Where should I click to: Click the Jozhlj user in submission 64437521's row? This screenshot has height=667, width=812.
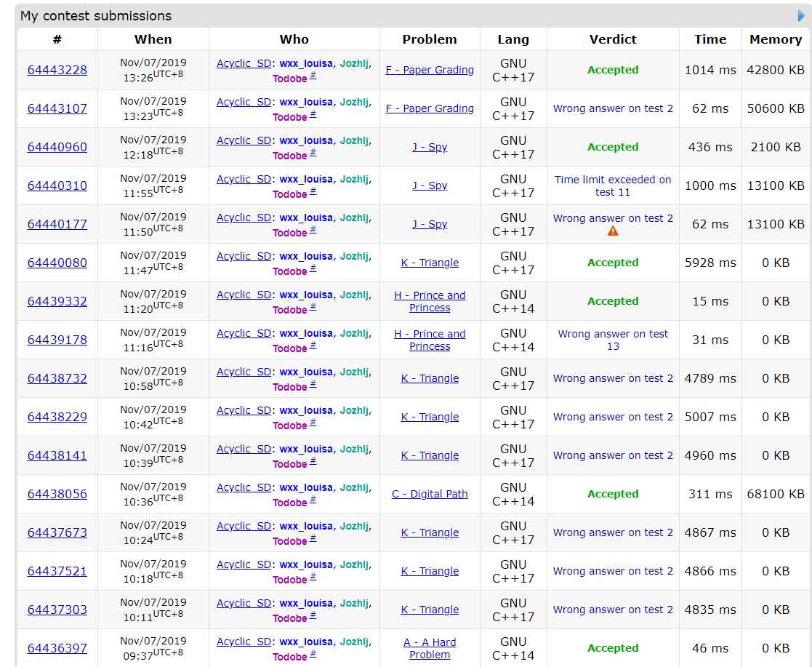[354, 564]
